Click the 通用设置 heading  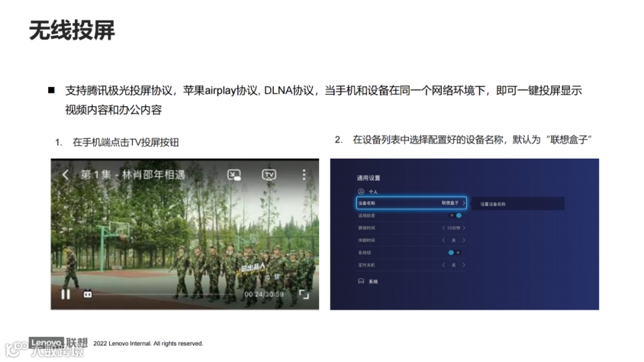(x=369, y=178)
